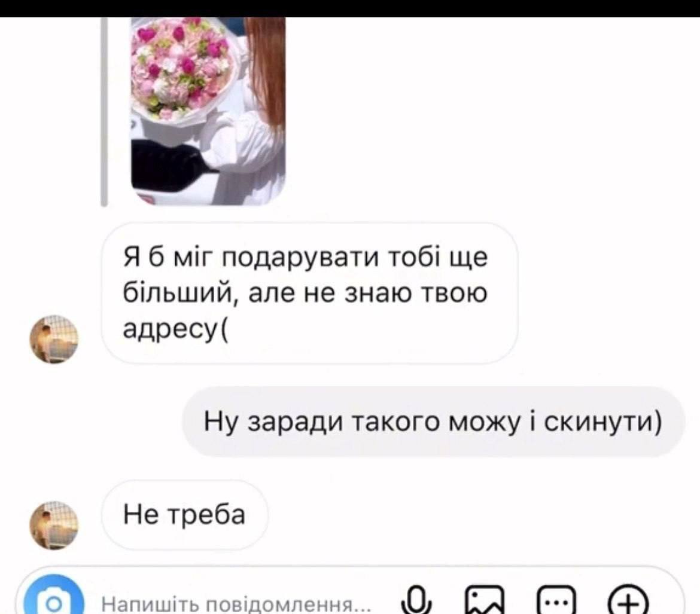The image size is (700, 614).
Task: Select the 'Я б міг подарувати тобі' message
Action: (x=309, y=293)
